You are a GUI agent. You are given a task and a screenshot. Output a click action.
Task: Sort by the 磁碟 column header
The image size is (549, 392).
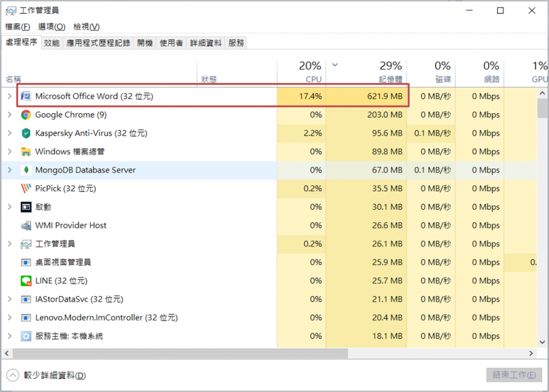[431, 72]
